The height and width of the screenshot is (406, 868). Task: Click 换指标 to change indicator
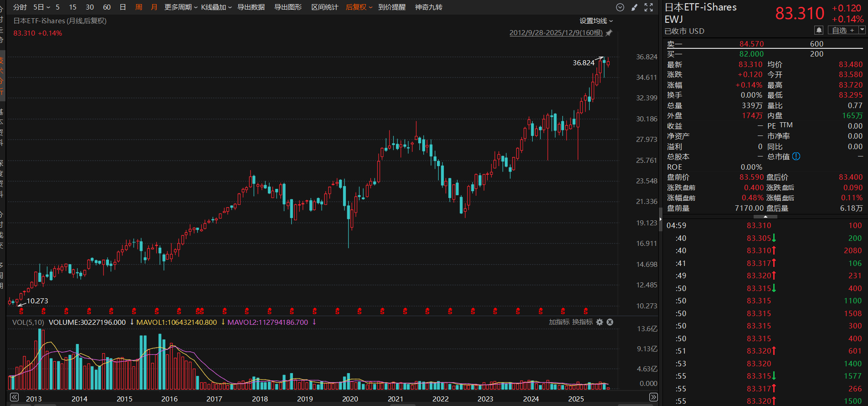(x=583, y=322)
